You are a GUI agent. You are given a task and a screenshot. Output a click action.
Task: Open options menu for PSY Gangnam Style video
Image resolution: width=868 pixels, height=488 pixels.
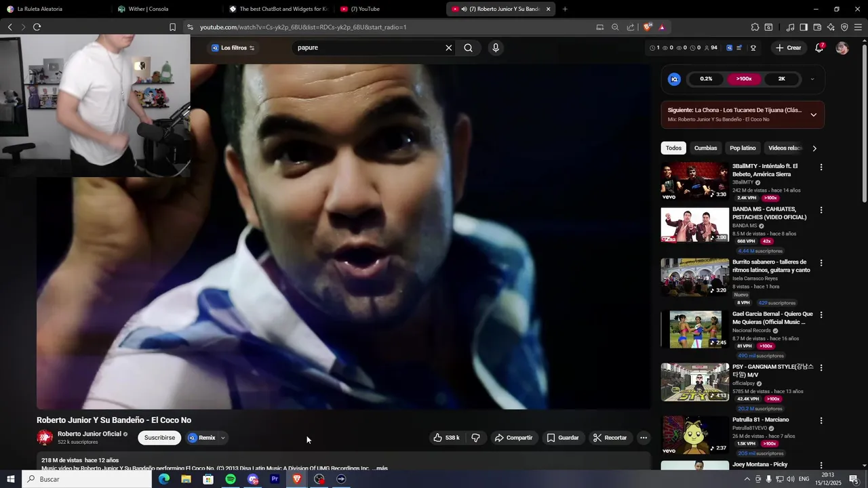point(821,368)
